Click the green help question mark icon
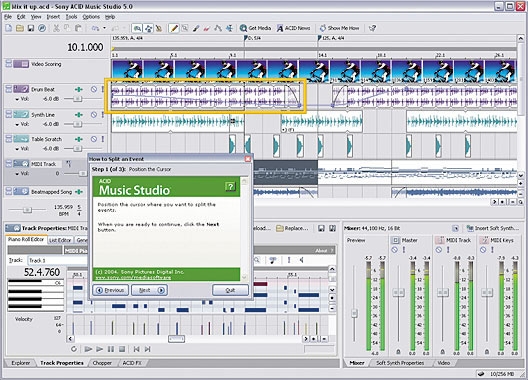This screenshot has width=528, height=380. click(230, 186)
